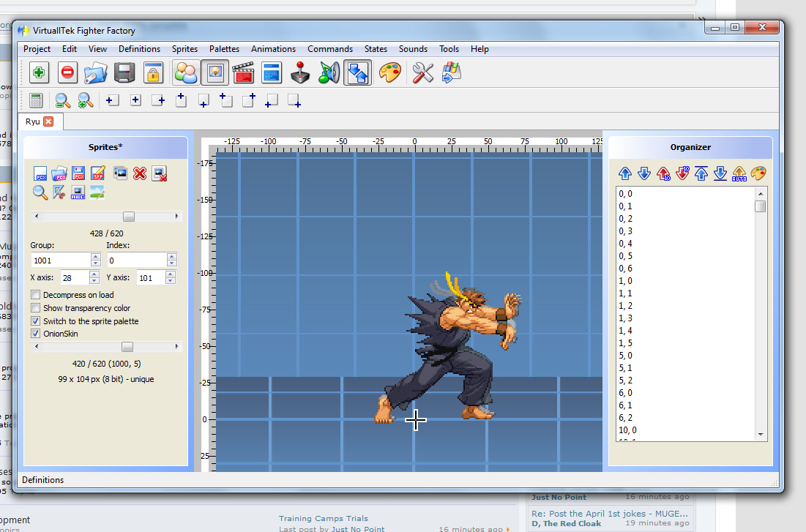Open the Palettes editor from the main toolbar
Screen dimensions: 806x532
click(390, 72)
